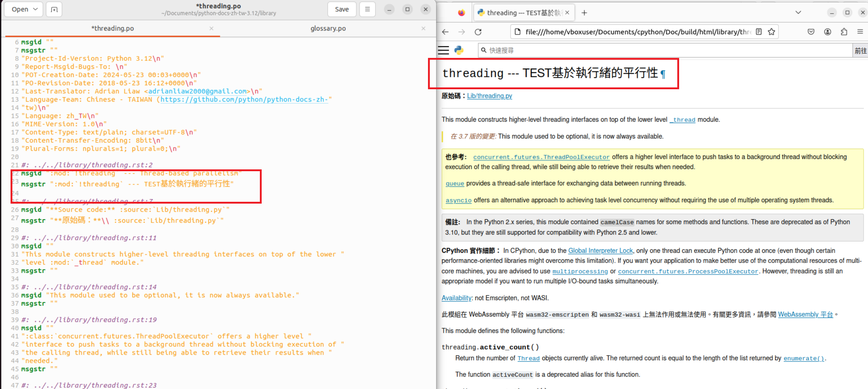Open the gedit hamburger menu
This screenshot has height=389, width=868.
(x=367, y=9)
